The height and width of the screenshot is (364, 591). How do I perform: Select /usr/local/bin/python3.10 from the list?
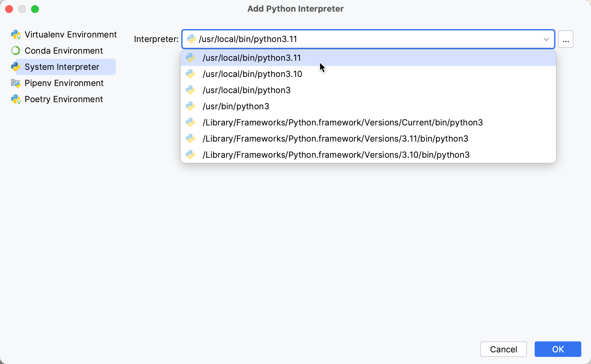252,74
